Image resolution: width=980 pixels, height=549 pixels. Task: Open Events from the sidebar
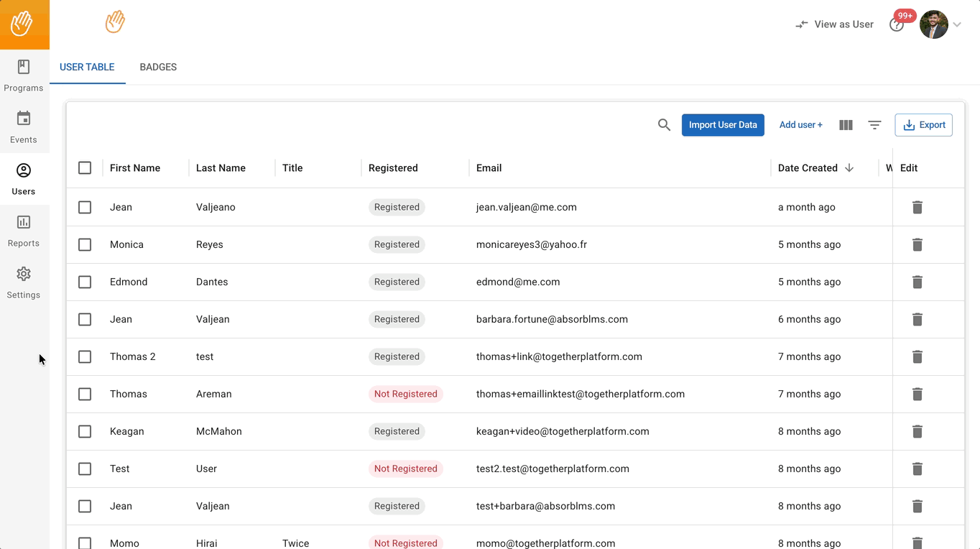click(x=24, y=127)
